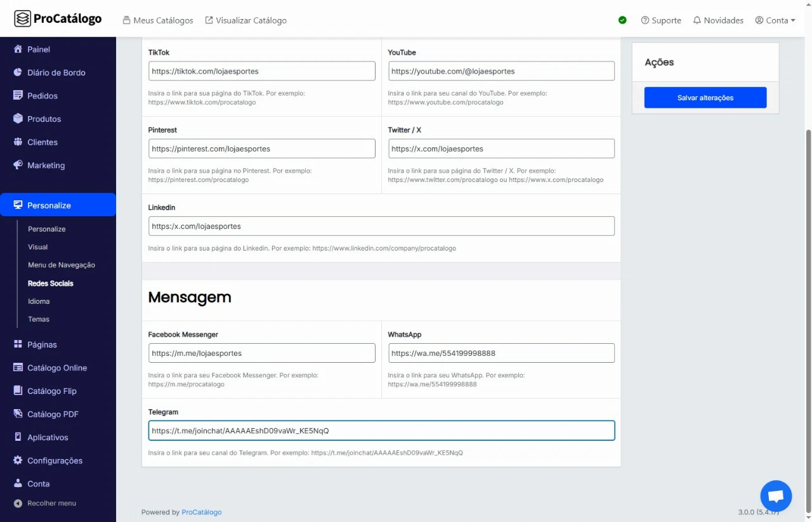Click Salvar alterações button

(x=705, y=98)
